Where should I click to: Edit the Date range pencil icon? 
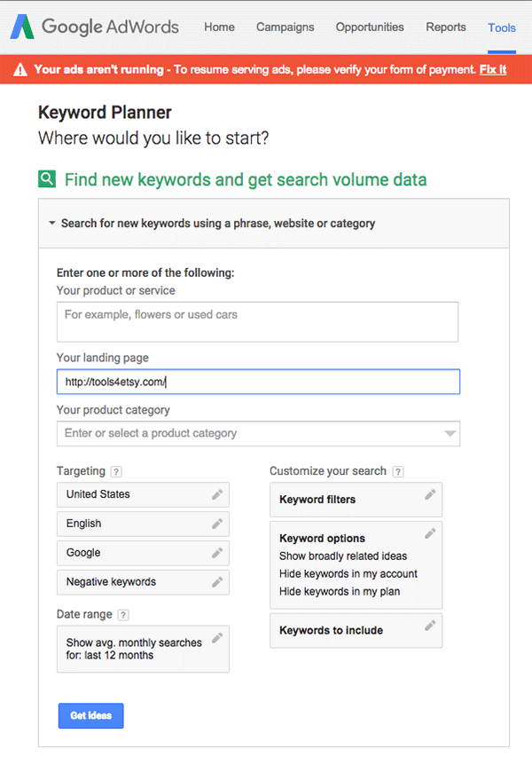coord(217,638)
